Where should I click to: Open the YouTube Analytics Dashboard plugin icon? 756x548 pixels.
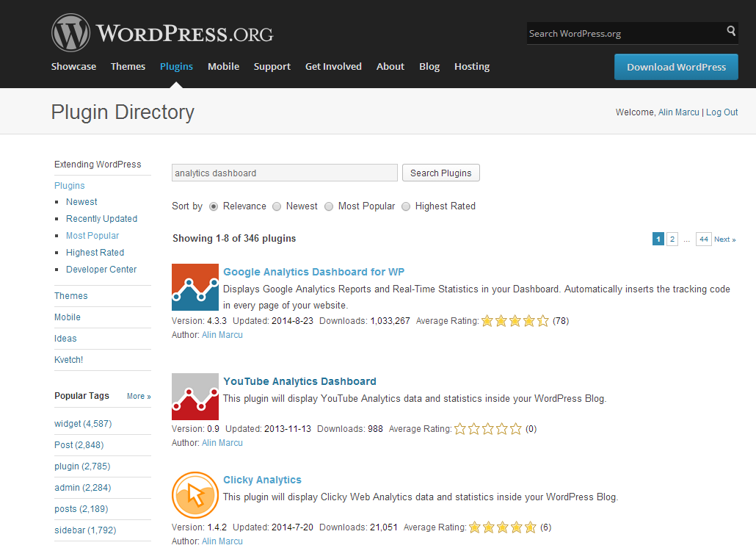pos(195,397)
